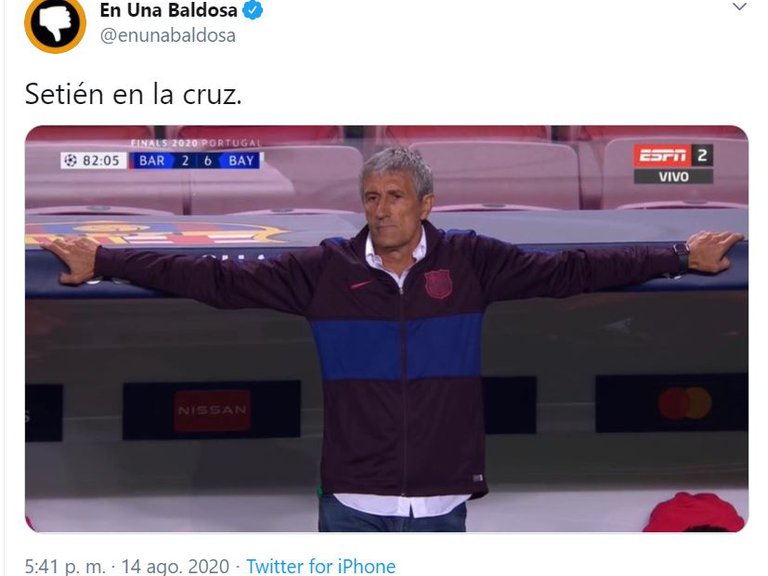Viewport: 768px width, 576px height.
Task: Click the BAR 2 6 BAY scoreboard
Action: coord(196,161)
